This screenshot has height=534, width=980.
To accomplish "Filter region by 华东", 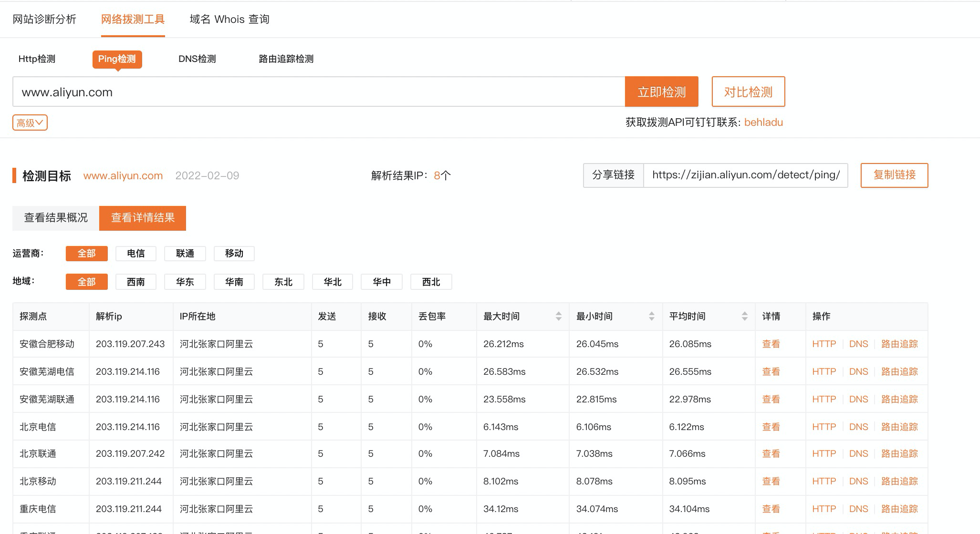I will tap(185, 282).
